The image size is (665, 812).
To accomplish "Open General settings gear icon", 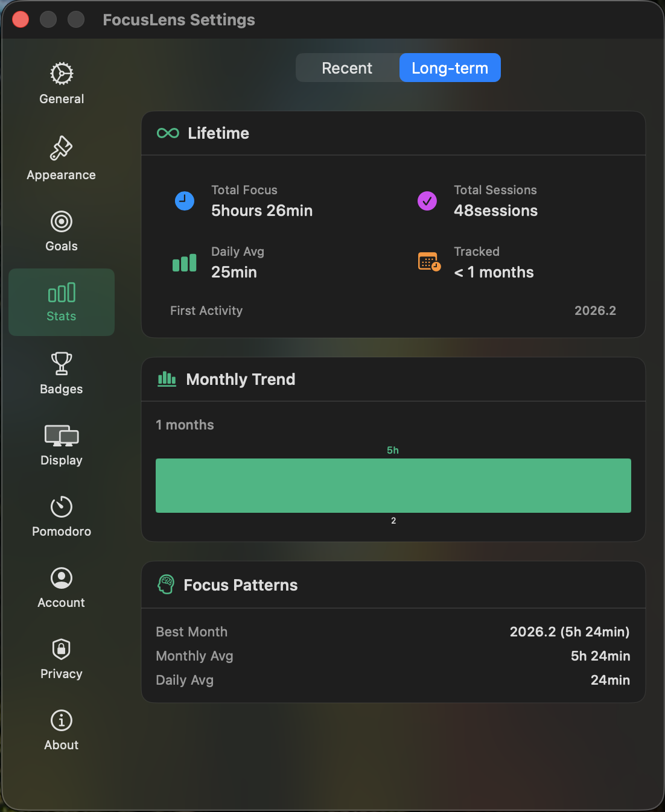I will [62, 74].
